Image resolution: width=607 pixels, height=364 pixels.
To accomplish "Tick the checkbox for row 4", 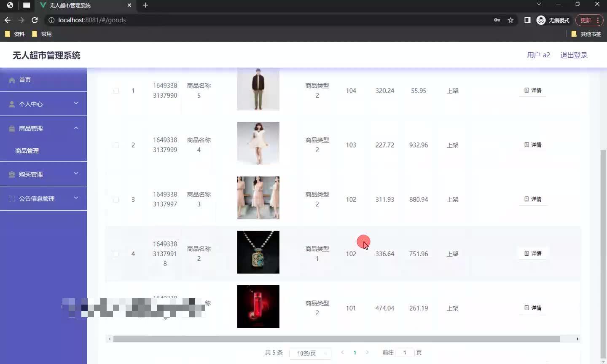I will click(x=116, y=254).
